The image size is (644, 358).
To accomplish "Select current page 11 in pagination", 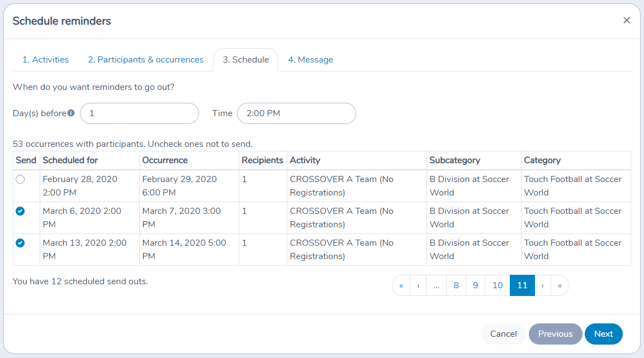I will click(x=522, y=285).
